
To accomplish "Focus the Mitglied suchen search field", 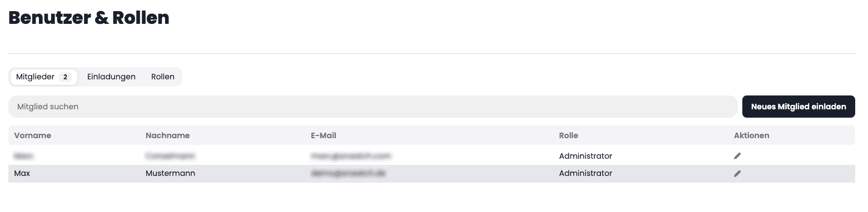I will click(373, 107).
